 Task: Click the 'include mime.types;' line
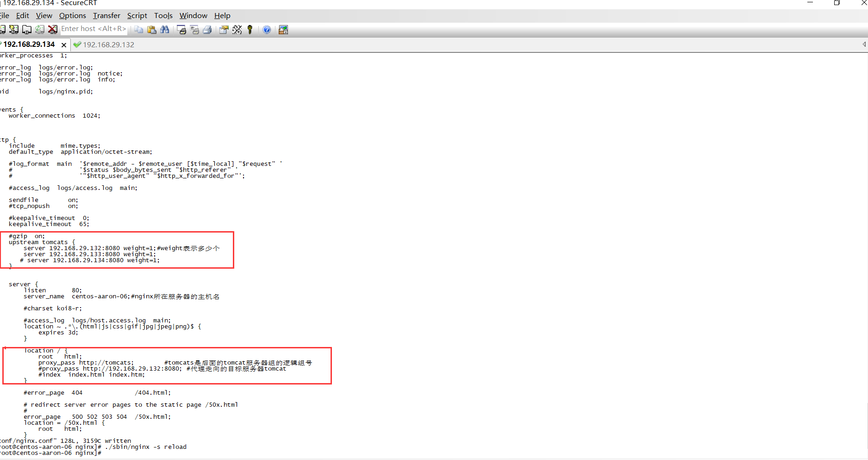54,146
